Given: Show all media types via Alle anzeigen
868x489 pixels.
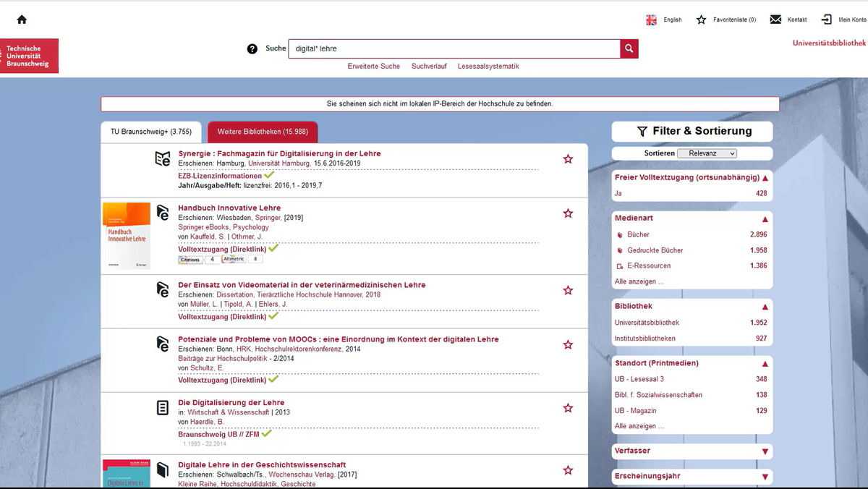Looking at the screenshot, I should 639,281.
